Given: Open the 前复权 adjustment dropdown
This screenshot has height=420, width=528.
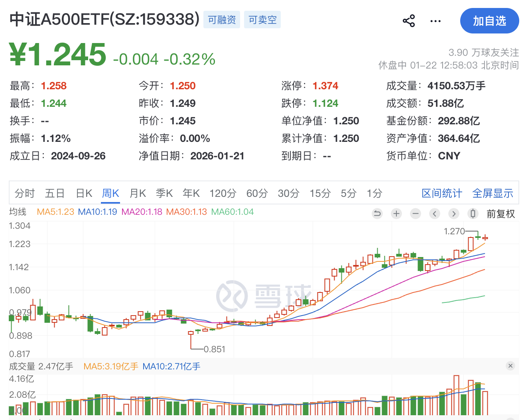Looking at the screenshot, I should point(501,214).
